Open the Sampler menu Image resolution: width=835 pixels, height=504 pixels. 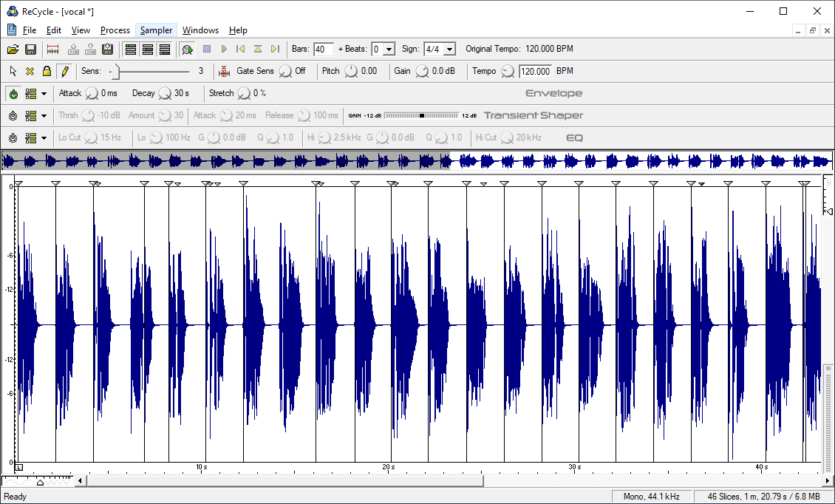pos(156,30)
